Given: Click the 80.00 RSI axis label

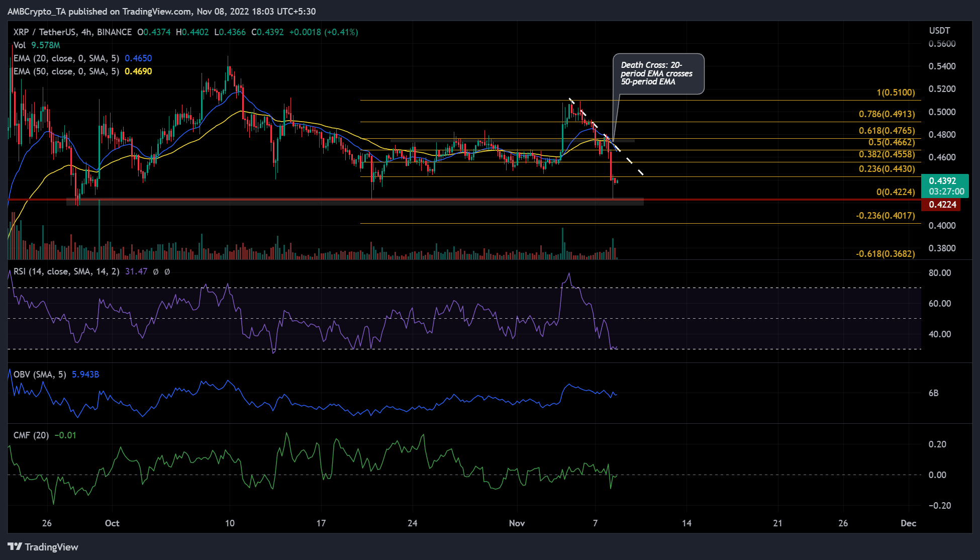Looking at the screenshot, I should [940, 273].
